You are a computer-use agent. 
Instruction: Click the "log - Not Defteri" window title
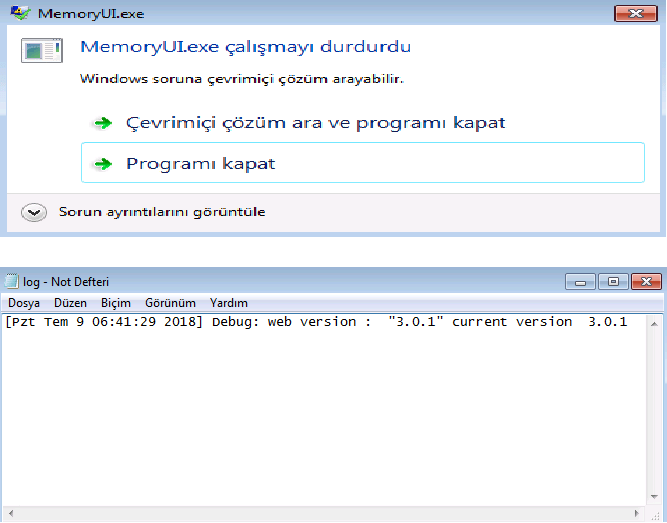[x=66, y=282]
